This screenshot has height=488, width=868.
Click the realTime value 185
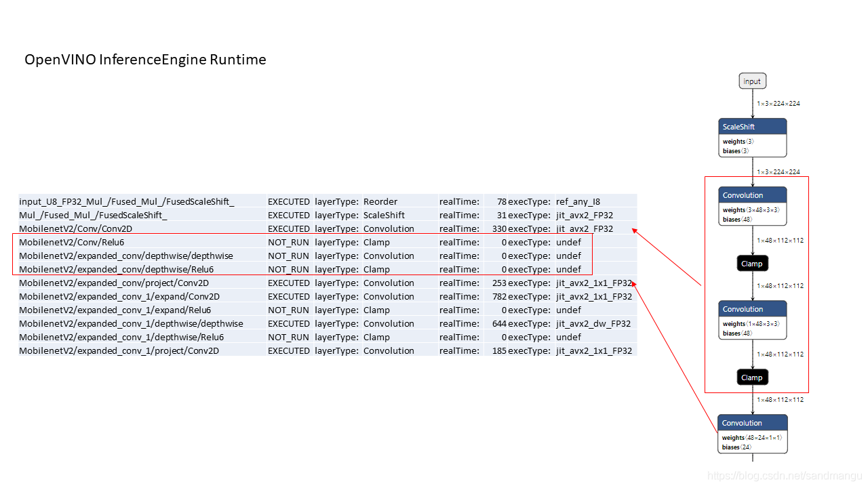click(x=500, y=350)
